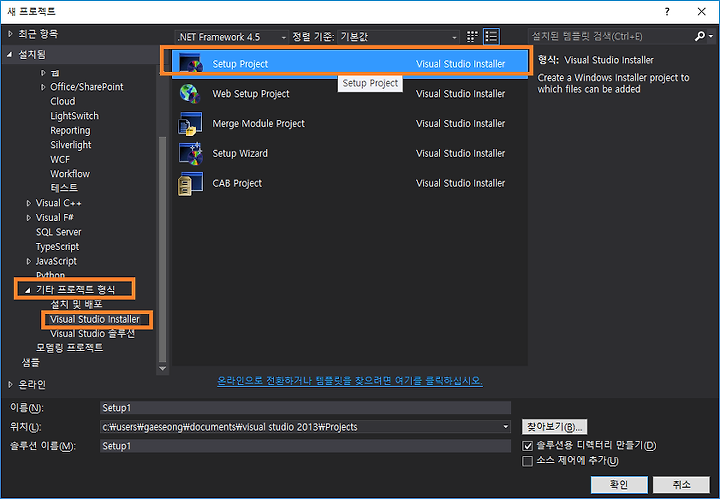Expand the 온라인 section
The width and height of the screenshot is (720, 499).
[10, 385]
